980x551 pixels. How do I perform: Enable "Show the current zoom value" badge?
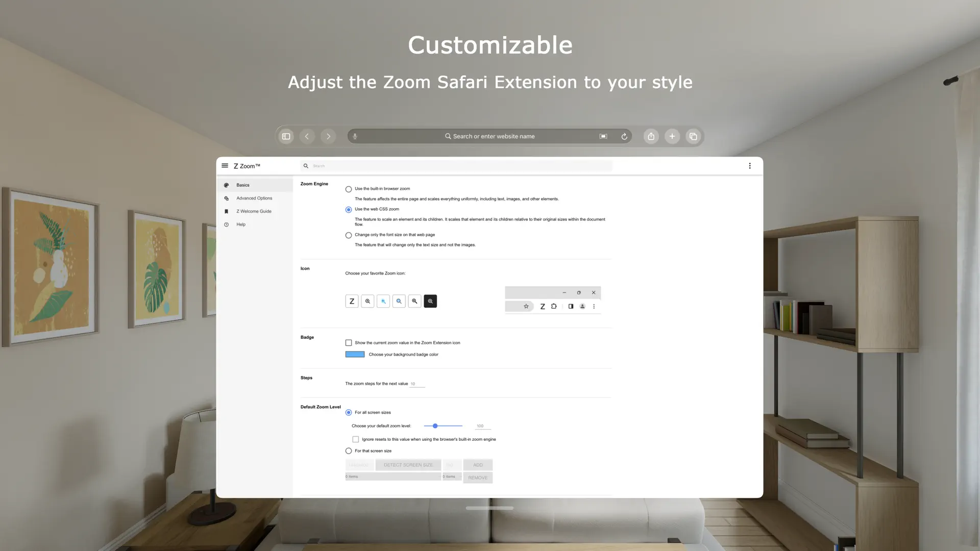tap(349, 342)
